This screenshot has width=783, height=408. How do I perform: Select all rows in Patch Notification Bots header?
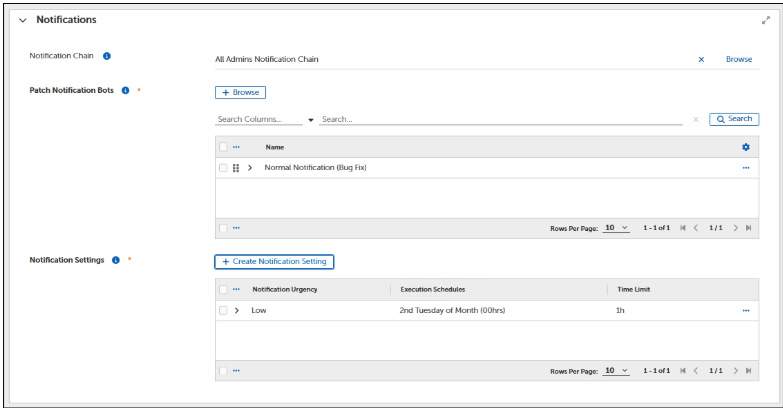coord(223,147)
